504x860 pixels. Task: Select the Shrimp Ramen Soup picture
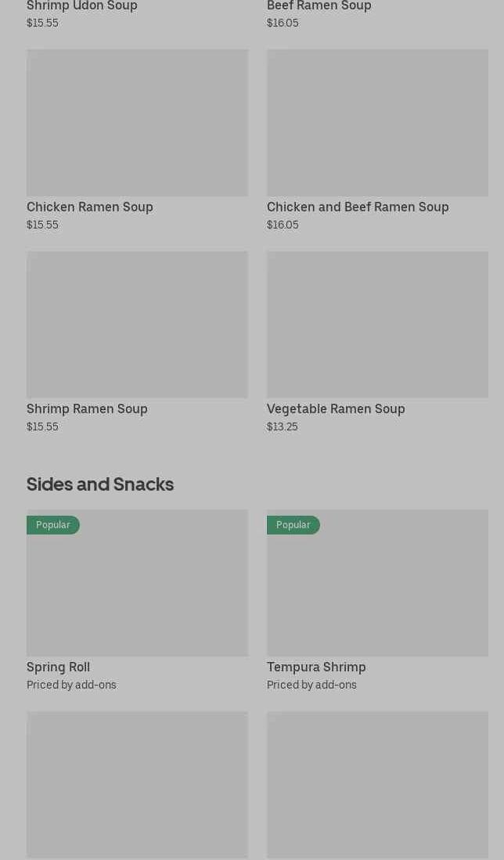coord(137,325)
